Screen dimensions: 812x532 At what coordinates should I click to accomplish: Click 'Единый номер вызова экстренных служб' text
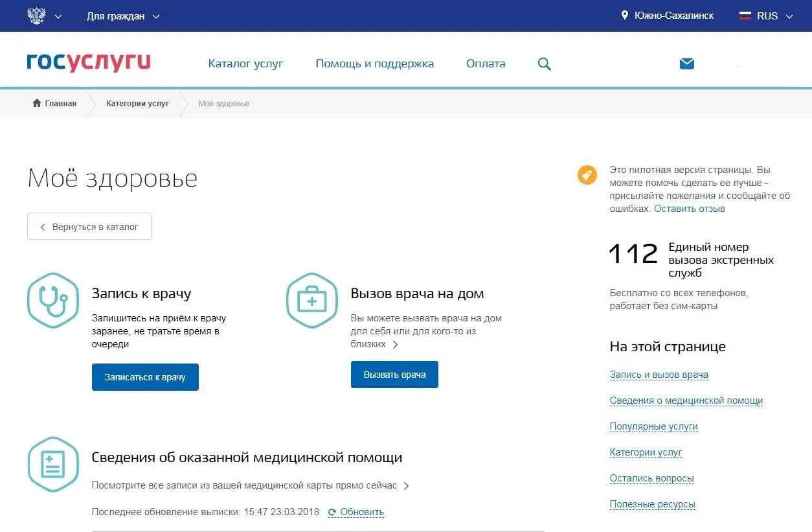click(x=721, y=260)
